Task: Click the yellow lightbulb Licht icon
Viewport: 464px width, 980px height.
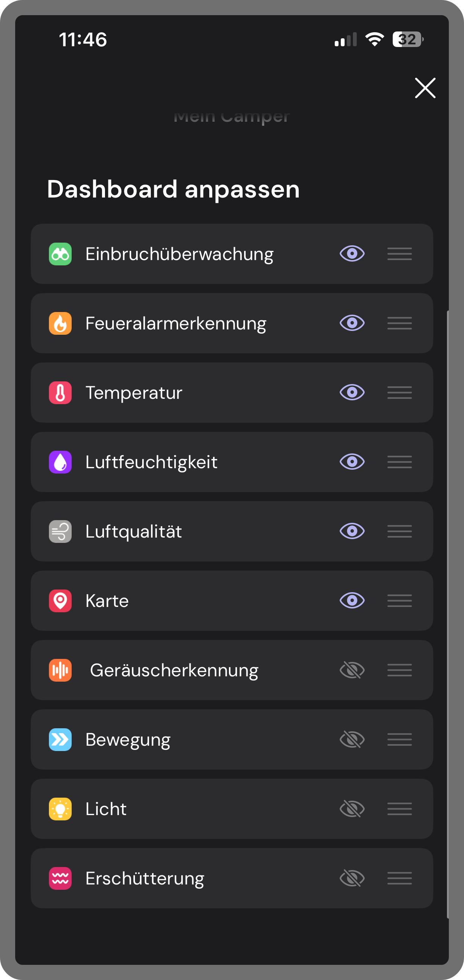Action: pos(60,809)
